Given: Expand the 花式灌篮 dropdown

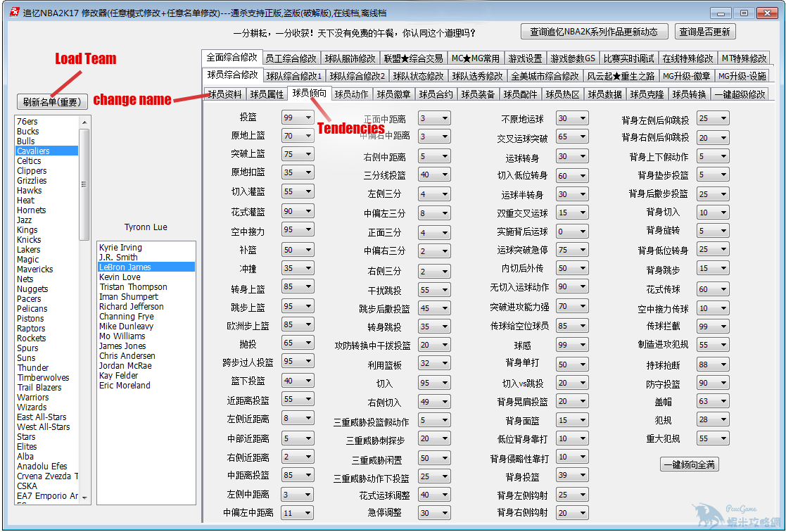Looking at the screenshot, I should (298, 211).
